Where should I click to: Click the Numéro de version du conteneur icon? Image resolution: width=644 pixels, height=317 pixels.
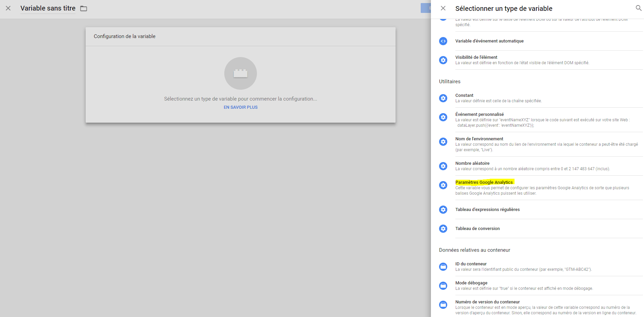(x=443, y=304)
